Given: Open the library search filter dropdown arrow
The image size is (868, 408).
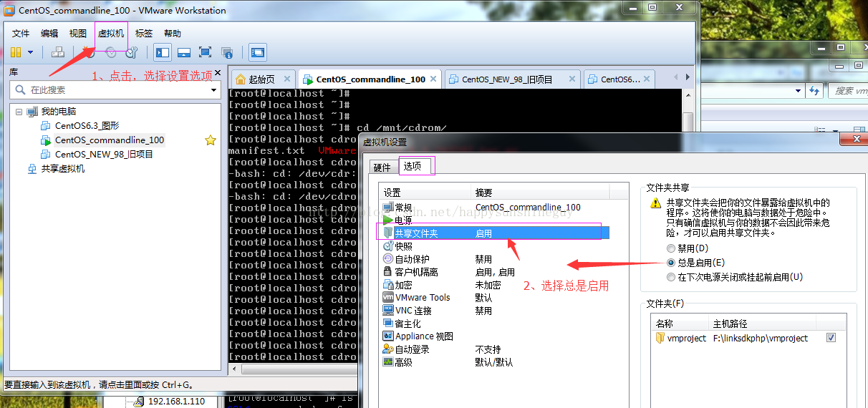Looking at the screenshot, I should [x=213, y=90].
